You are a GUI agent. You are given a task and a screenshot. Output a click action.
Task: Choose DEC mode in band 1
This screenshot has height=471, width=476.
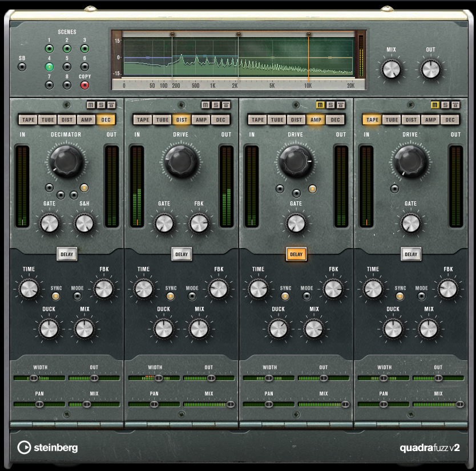click(106, 120)
